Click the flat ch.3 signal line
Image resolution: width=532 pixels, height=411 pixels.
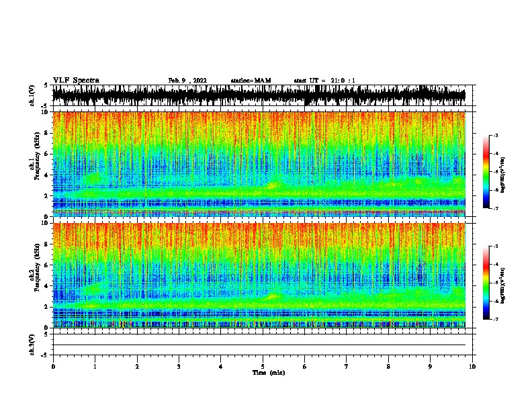(259, 345)
